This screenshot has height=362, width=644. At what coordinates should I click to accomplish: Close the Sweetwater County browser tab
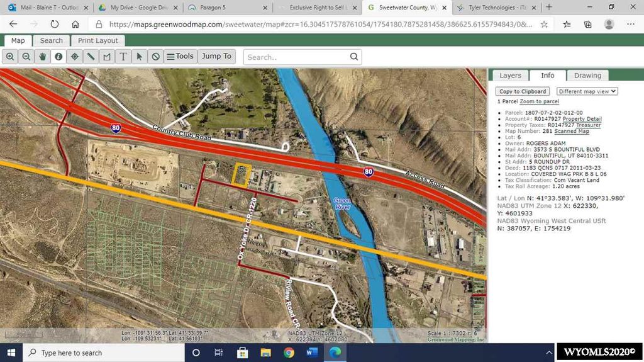(x=444, y=8)
